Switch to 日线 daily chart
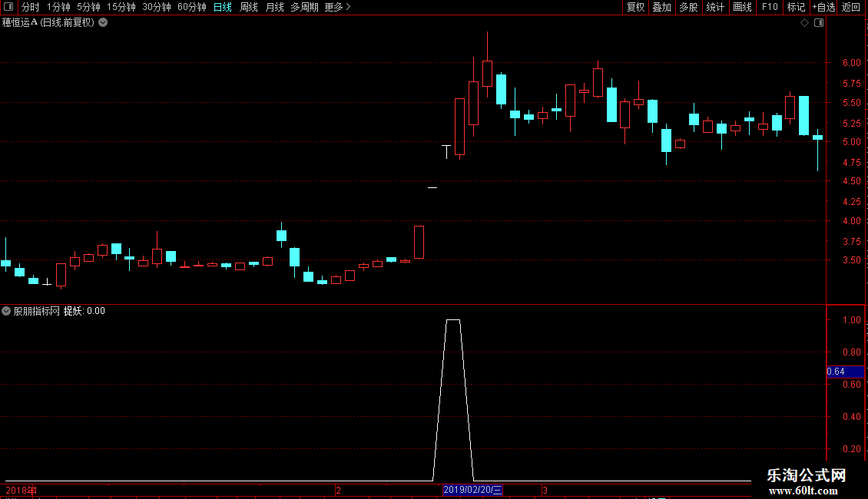The height and width of the screenshot is (499, 868). 223,7
